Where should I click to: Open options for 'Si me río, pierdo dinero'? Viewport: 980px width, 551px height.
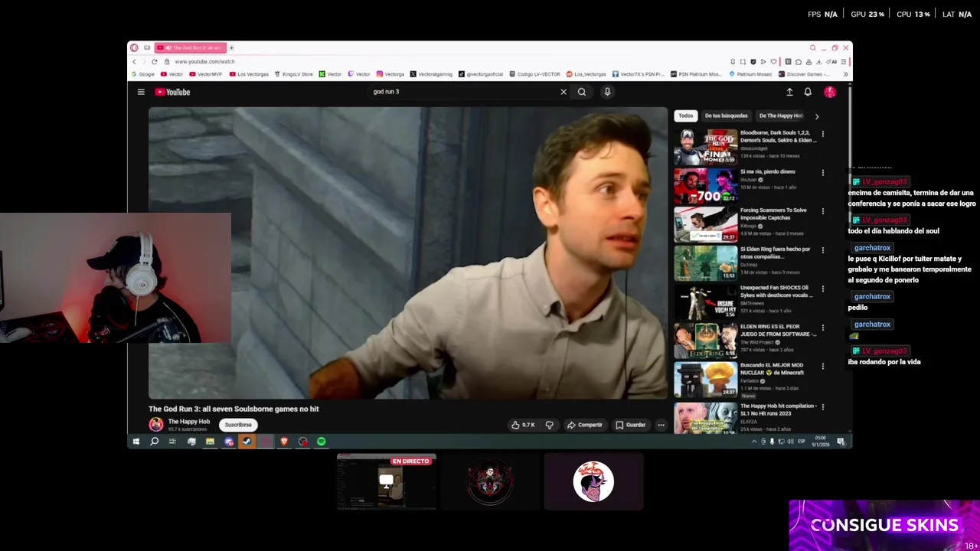[823, 173]
